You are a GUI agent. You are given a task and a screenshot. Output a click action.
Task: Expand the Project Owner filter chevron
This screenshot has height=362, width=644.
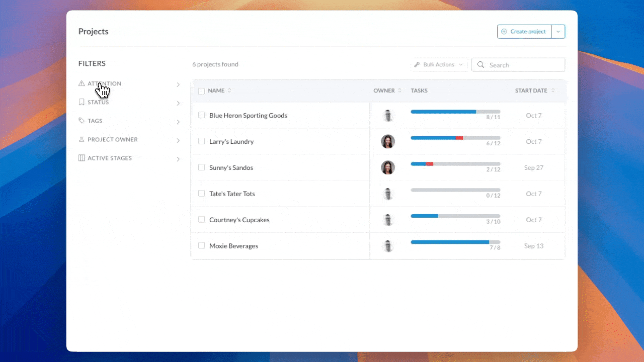[178, 140]
